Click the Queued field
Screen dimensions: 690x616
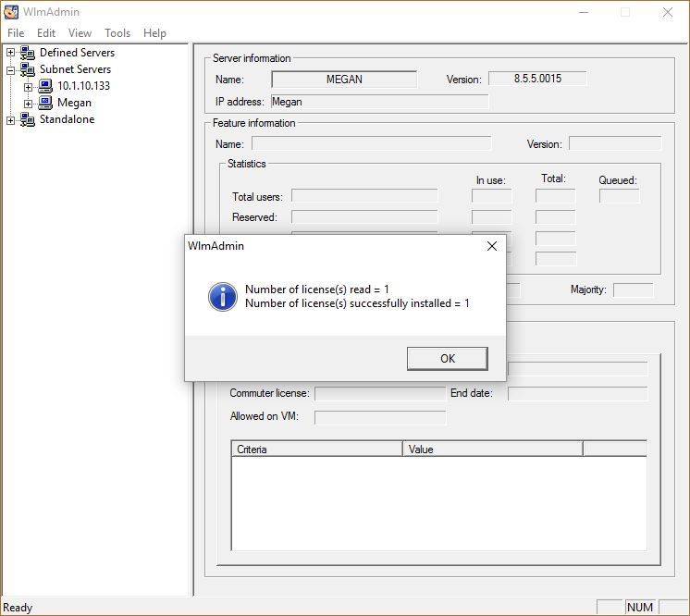tap(619, 196)
